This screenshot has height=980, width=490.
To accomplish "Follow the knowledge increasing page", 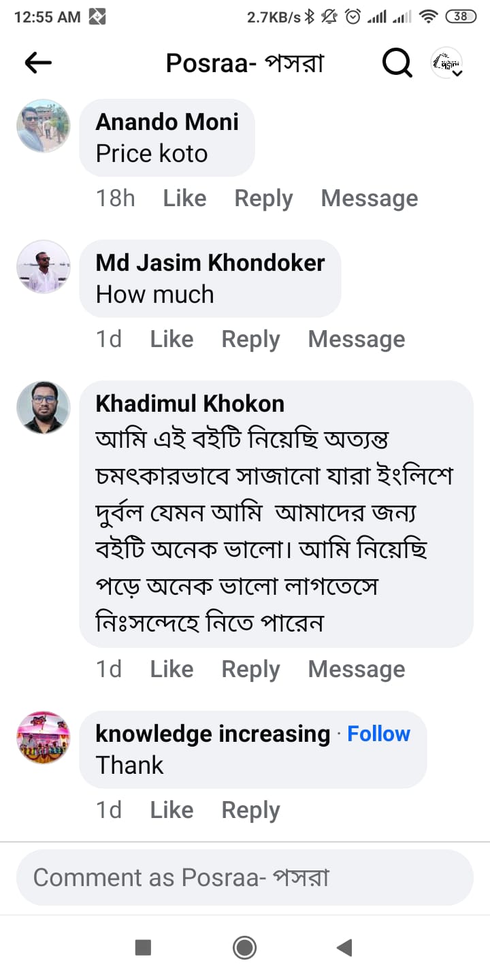I will [x=378, y=734].
